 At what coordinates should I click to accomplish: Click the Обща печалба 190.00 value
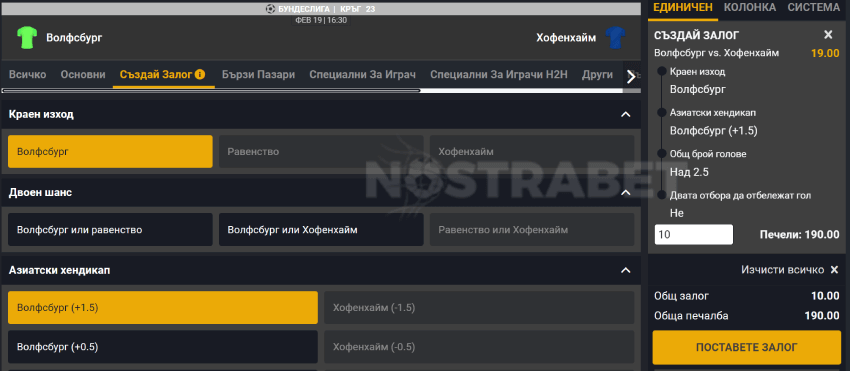[x=822, y=316]
